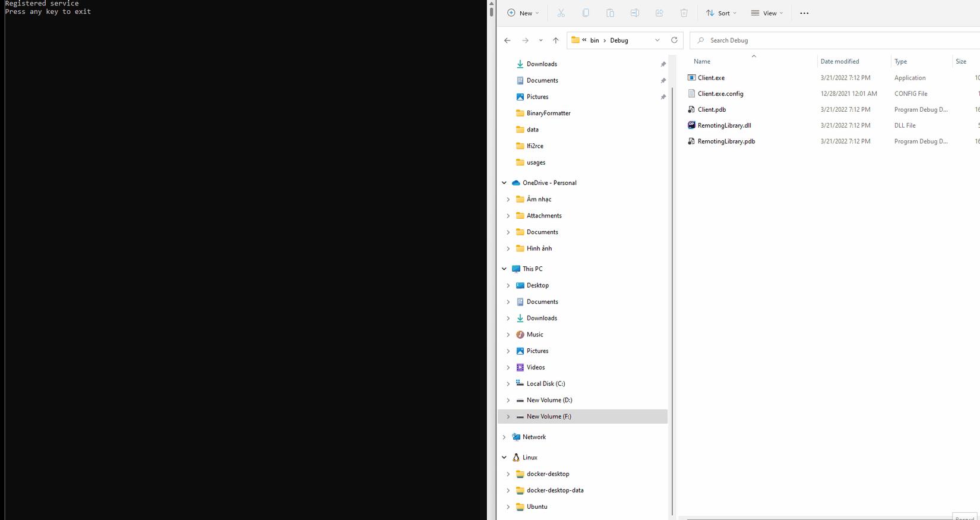Click the Debug segment in the address bar
The width and height of the screenshot is (980, 520).
[x=619, y=40]
